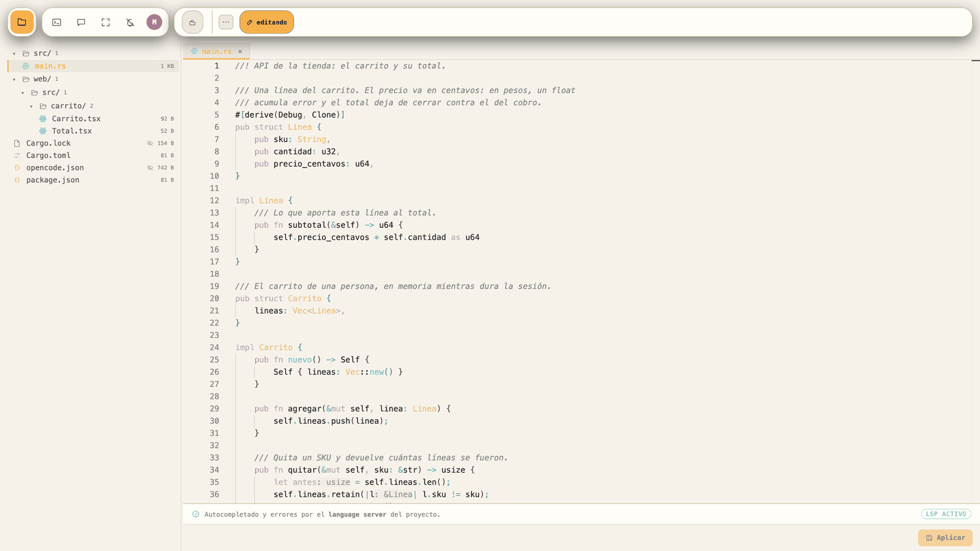Open the user avatar labeled M
980x551 pixels.
click(x=154, y=22)
